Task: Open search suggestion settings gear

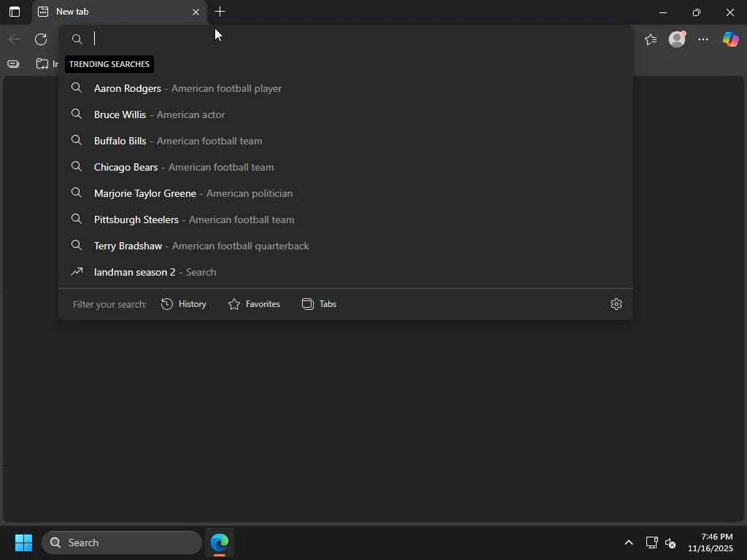Action: click(616, 304)
